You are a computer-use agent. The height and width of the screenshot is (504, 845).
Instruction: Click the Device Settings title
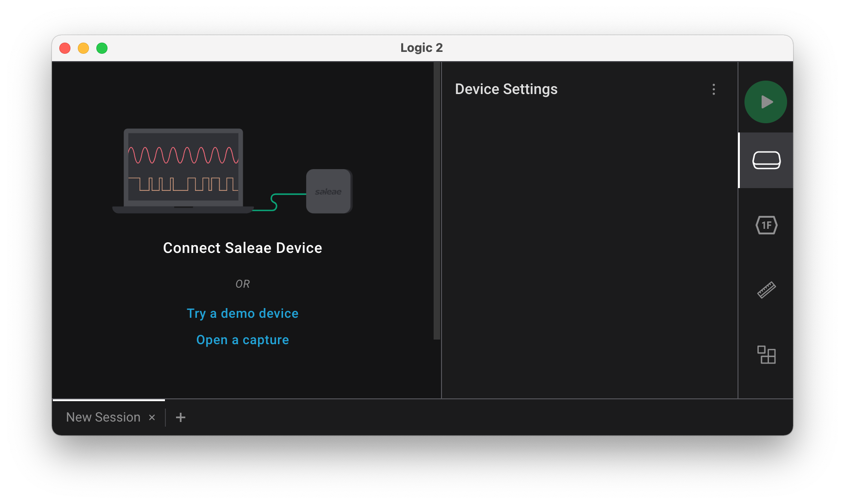coord(506,89)
